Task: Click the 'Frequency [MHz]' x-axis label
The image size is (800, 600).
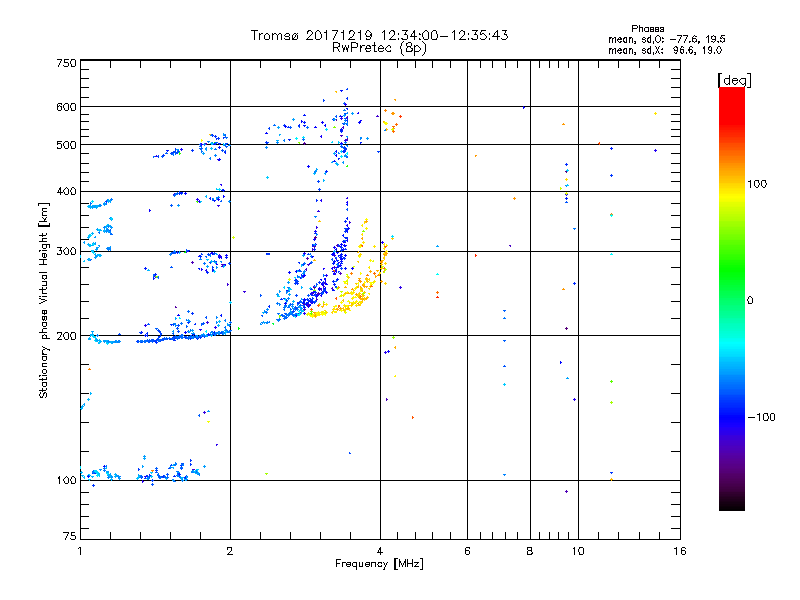Action: click(x=379, y=564)
